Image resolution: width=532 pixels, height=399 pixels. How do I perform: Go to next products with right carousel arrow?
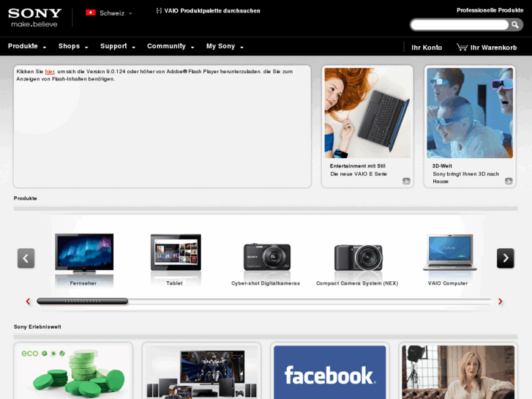pos(505,258)
